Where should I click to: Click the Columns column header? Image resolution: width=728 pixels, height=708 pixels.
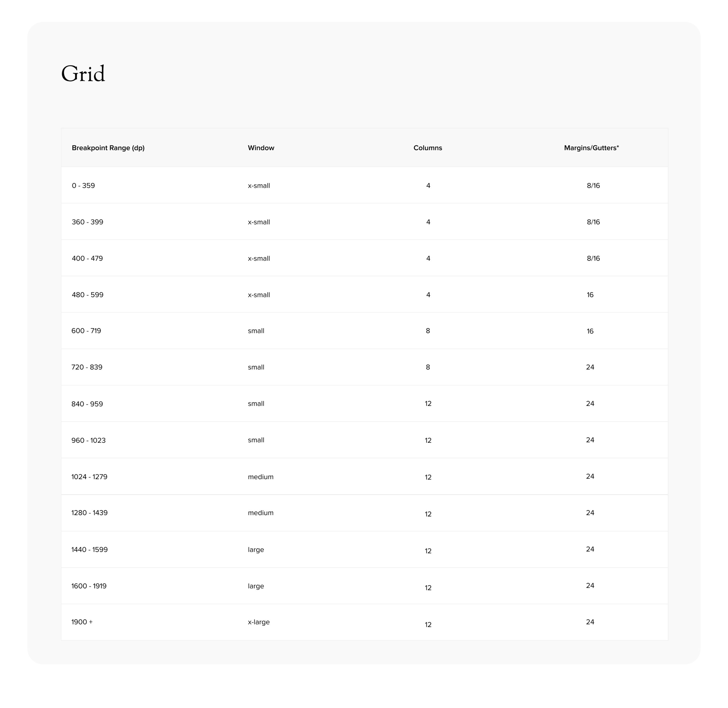coord(428,148)
